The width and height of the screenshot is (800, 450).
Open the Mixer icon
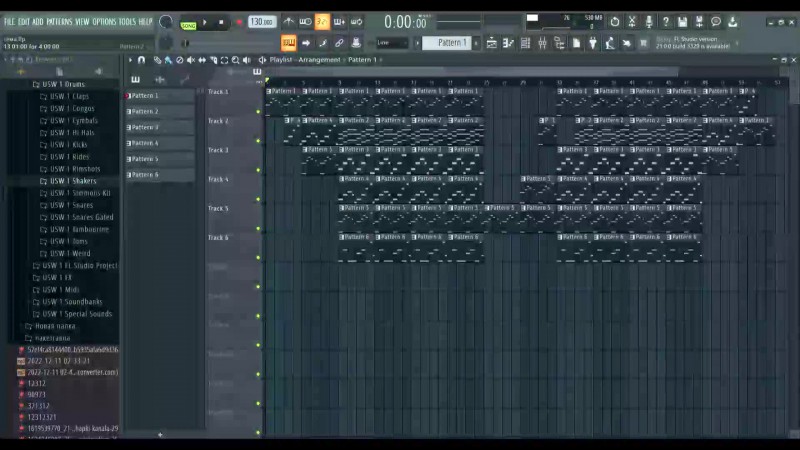542,43
